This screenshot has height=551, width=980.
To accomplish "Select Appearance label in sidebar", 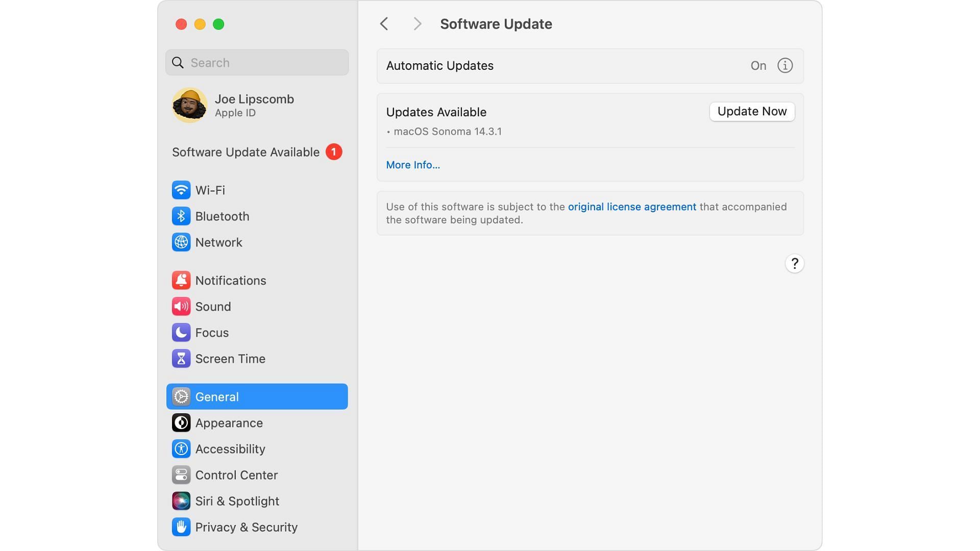I will (229, 423).
